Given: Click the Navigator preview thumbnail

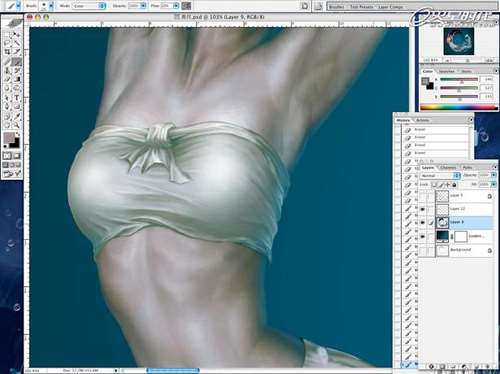Looking at the screenshot, I should point(459,41).
